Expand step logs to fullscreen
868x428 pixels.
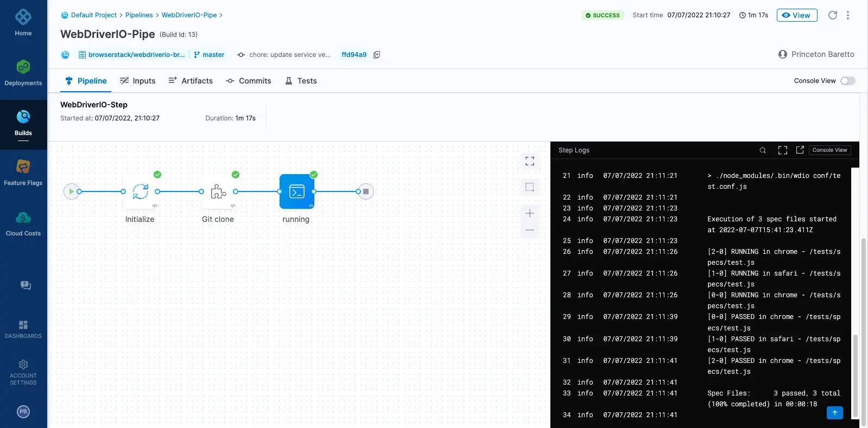pos(782,150)
